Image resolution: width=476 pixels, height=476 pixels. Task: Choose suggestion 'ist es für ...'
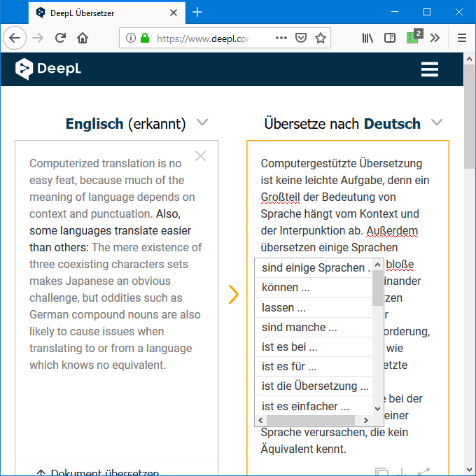[x=314, y=366]
